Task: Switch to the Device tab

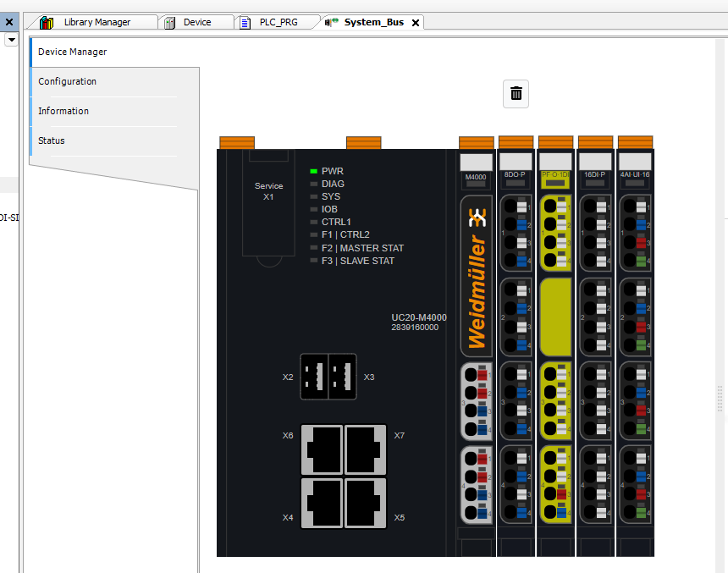Action: click(197, 22)
